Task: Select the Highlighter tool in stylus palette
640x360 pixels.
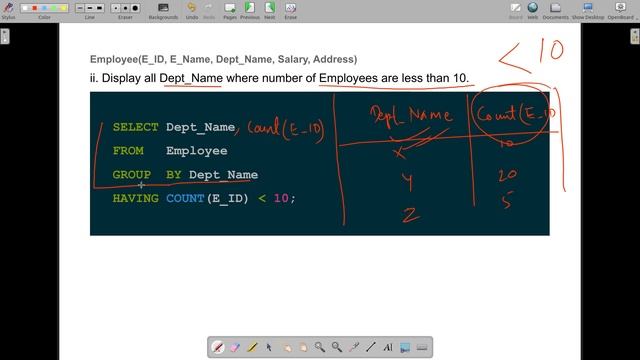Action: click(252, 347)
